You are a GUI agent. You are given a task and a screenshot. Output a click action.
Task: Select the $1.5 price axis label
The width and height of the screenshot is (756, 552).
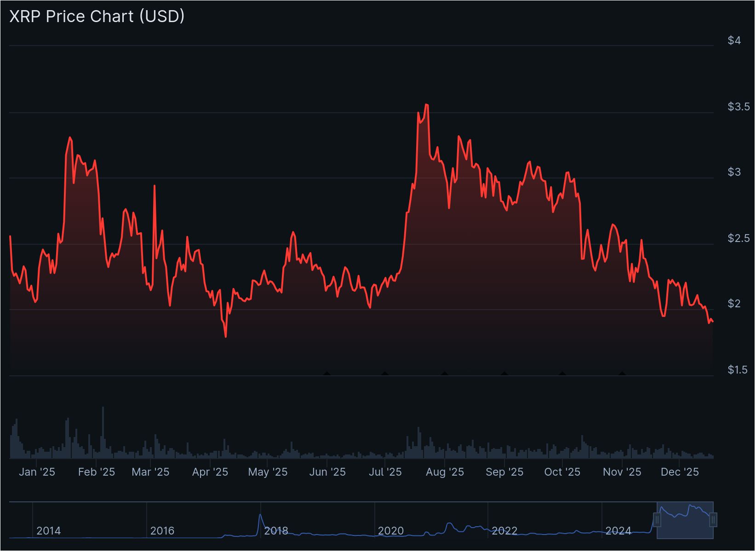(738, 370)
